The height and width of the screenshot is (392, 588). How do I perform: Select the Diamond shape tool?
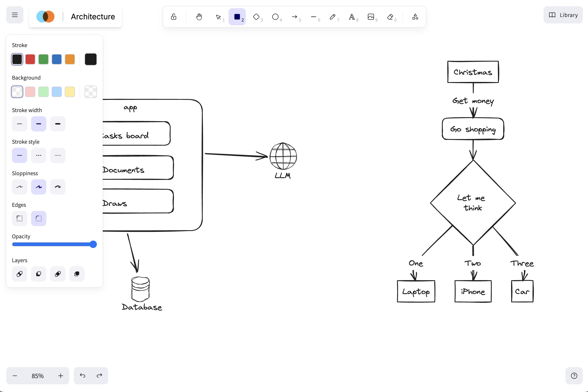[x=256, y=17]
